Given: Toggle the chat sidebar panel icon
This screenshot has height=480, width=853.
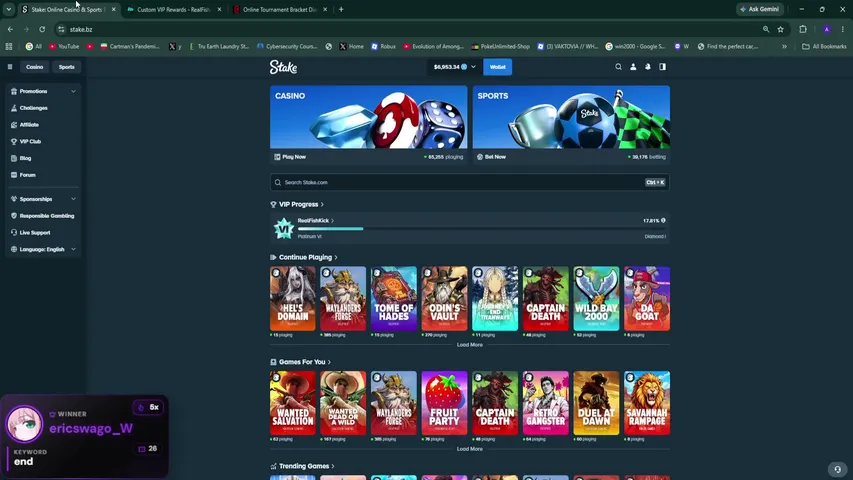Looking at the screenshot, I should pyautogui.click(x=663, y=67).
